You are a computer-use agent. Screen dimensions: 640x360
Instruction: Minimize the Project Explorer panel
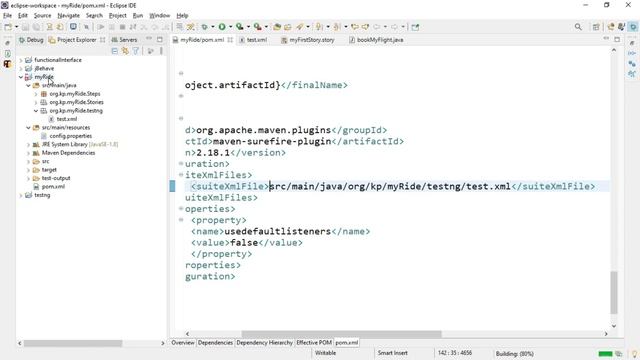pyautogui.click(x=149, y=39)
